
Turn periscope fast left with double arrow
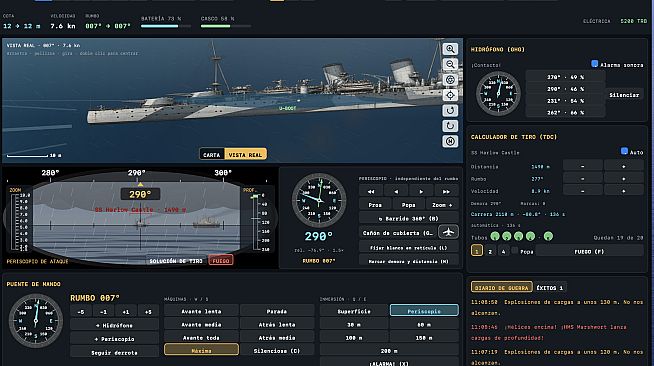[371, 191]
